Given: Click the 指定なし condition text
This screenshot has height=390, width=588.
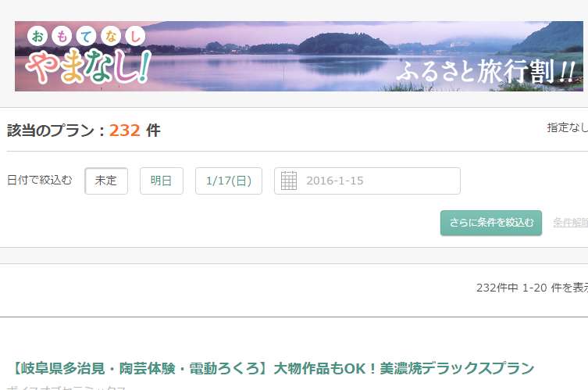Looking at the screenshot, I should coord(568,127).
